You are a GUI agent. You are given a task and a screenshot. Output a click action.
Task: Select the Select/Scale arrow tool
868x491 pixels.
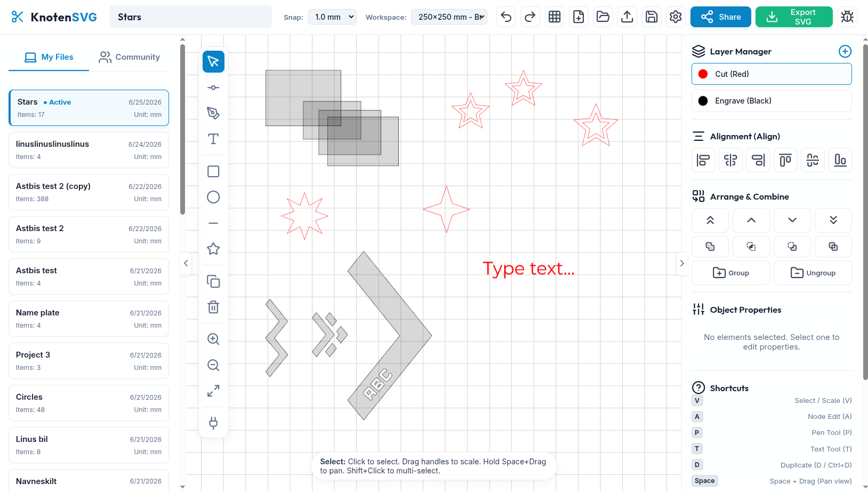click(x=213, y=61)
